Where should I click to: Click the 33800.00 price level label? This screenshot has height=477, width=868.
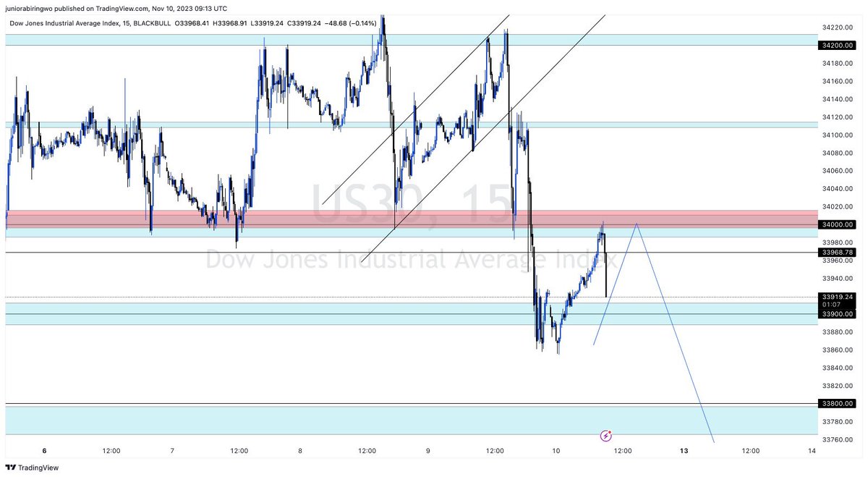coord(838,404)
